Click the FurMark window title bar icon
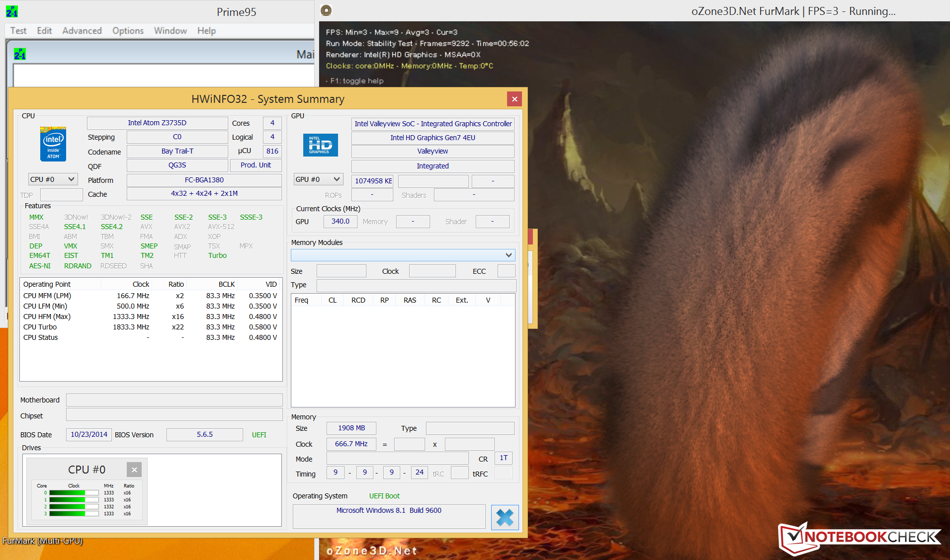The height and width of the screenshot is (560, 950). pos(326,10)
